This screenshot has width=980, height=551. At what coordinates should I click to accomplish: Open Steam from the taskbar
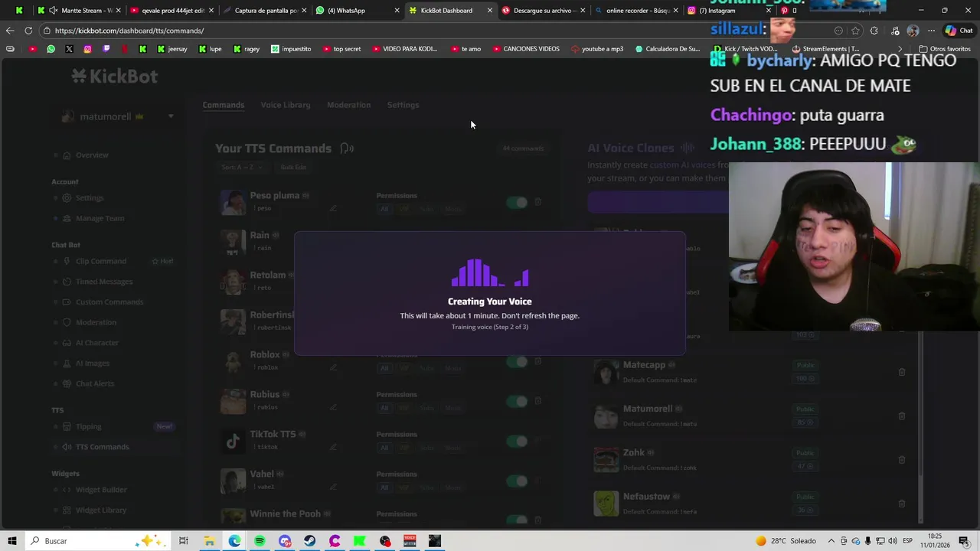pyautogui.click(x=309, y=541)
